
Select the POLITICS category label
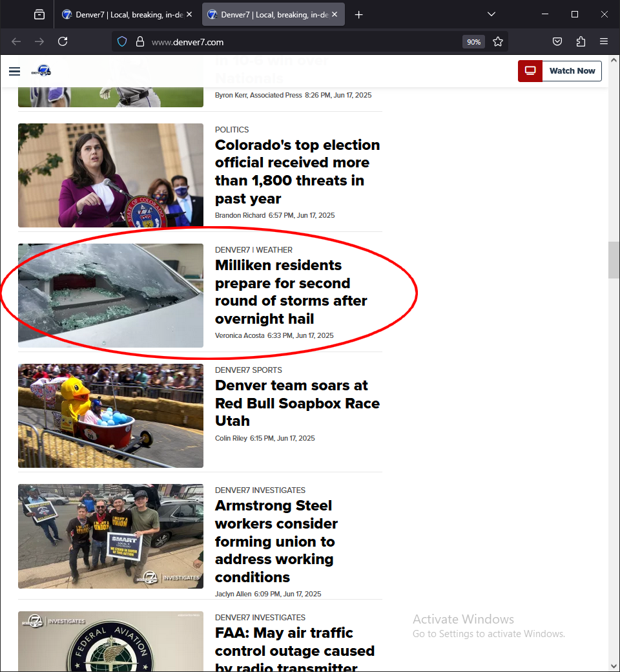(232, 129)
